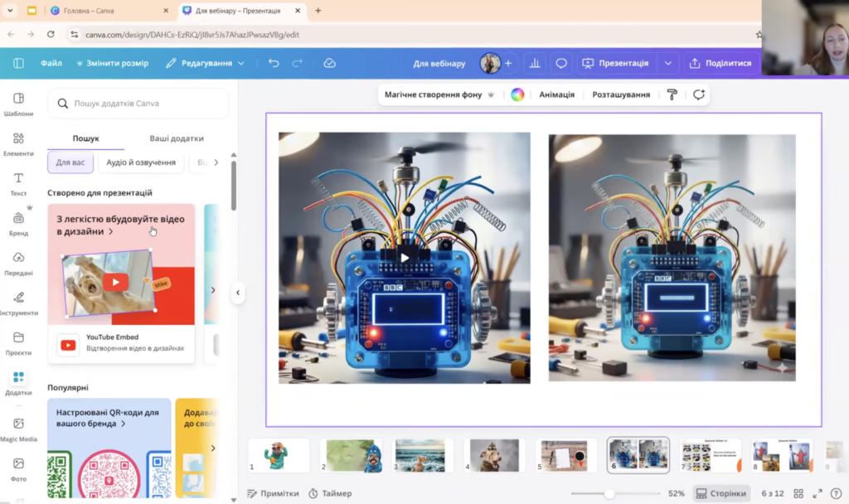This screenshot has height=504, width=849.
Task: Redo the last action
Action: 298,63
